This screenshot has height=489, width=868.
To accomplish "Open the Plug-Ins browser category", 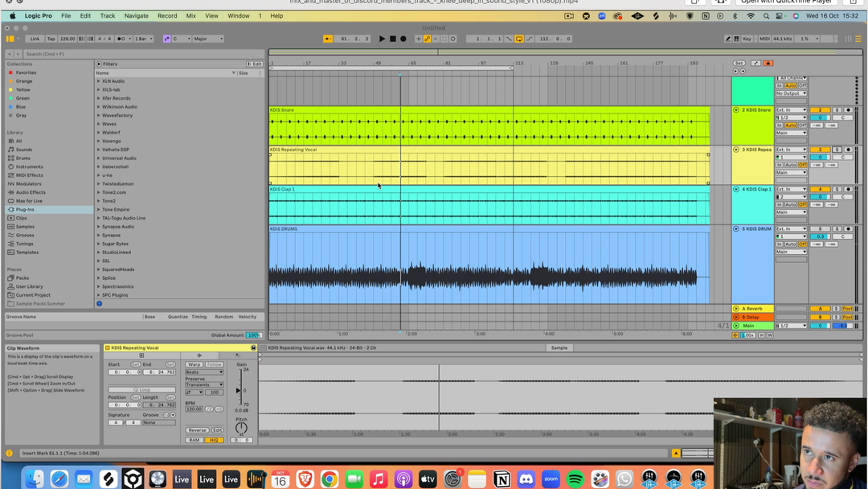I will [x=25, y=209].
